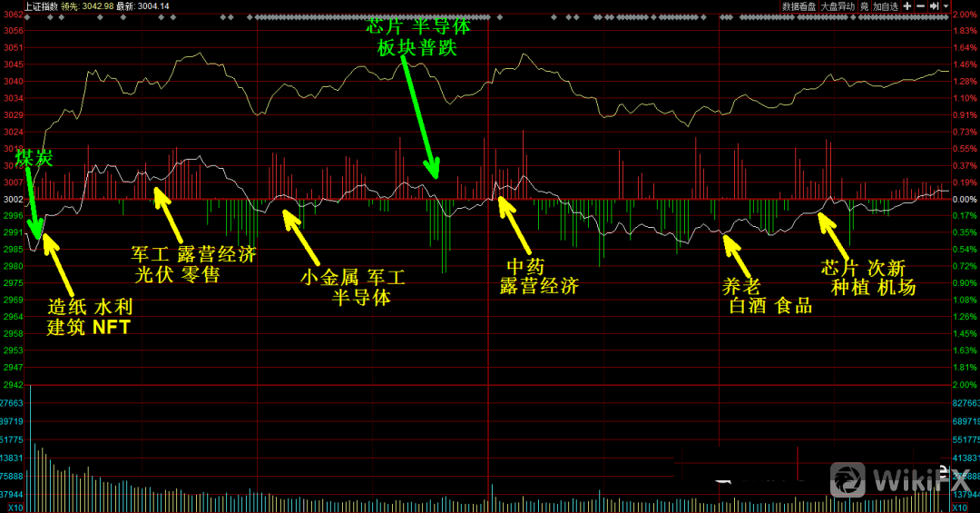
Task: Click the 中药 露营经济 annotation text
Action: point(539,276)
